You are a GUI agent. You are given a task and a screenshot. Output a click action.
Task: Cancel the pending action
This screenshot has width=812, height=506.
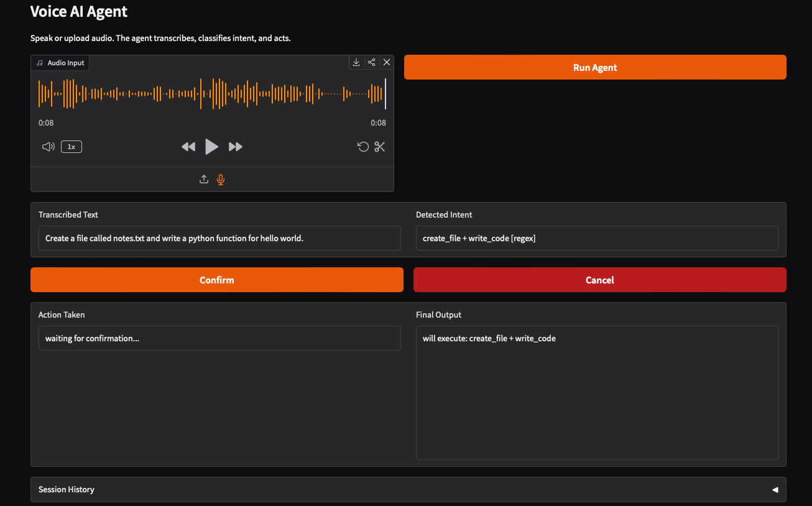tap(600, 280)
